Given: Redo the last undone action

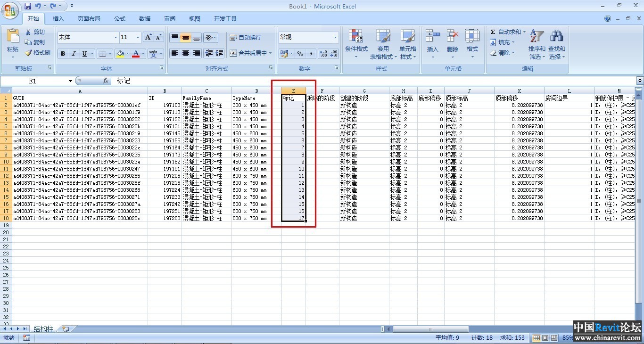Looking at the screenshot, I should click(53, 6).
